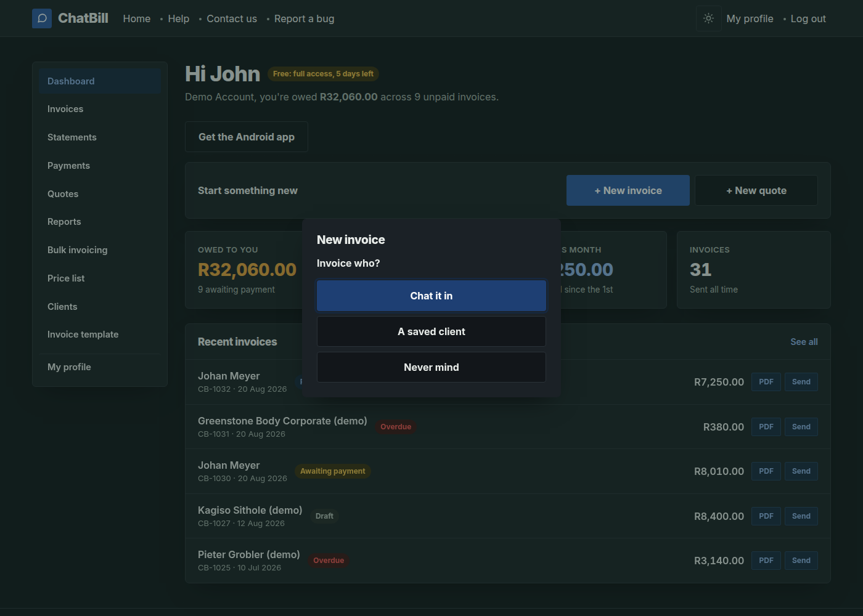Go to Clients in the sidebar
The height and width of the screenshot is (616, 863).
tap(100, 307)
